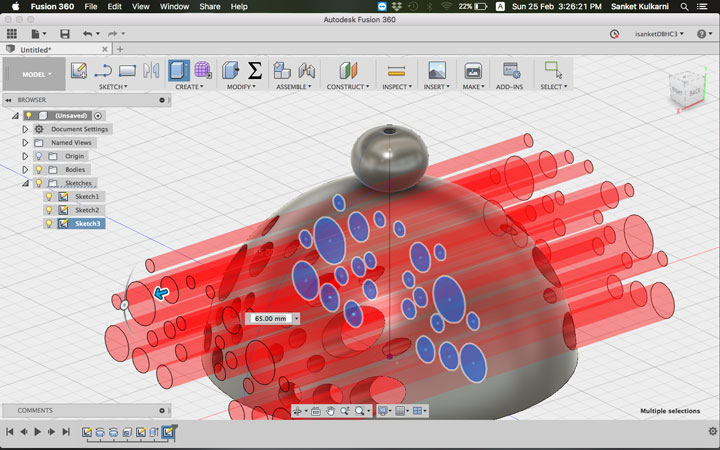Click the New Component icon

click(282, 70)
